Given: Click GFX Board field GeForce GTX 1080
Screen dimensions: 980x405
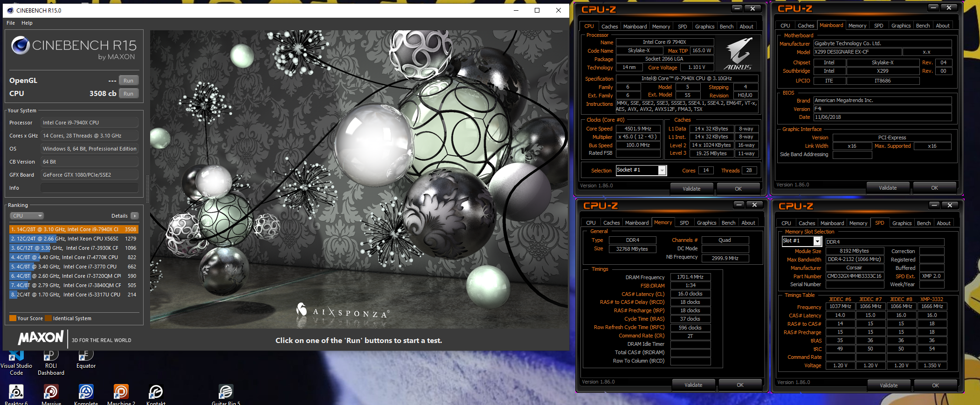Looking at the screenshot, I should (x=90, y=175).
